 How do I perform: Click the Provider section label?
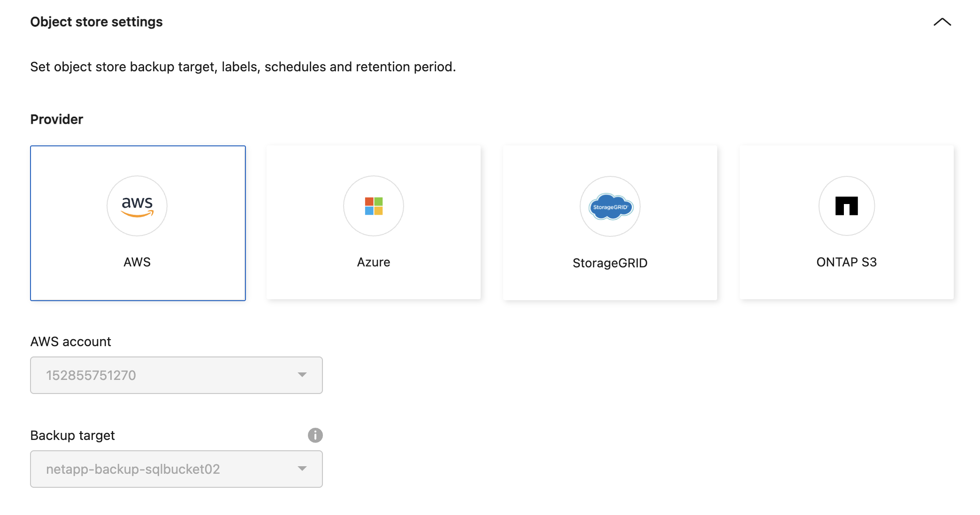(x=56, y=119)
